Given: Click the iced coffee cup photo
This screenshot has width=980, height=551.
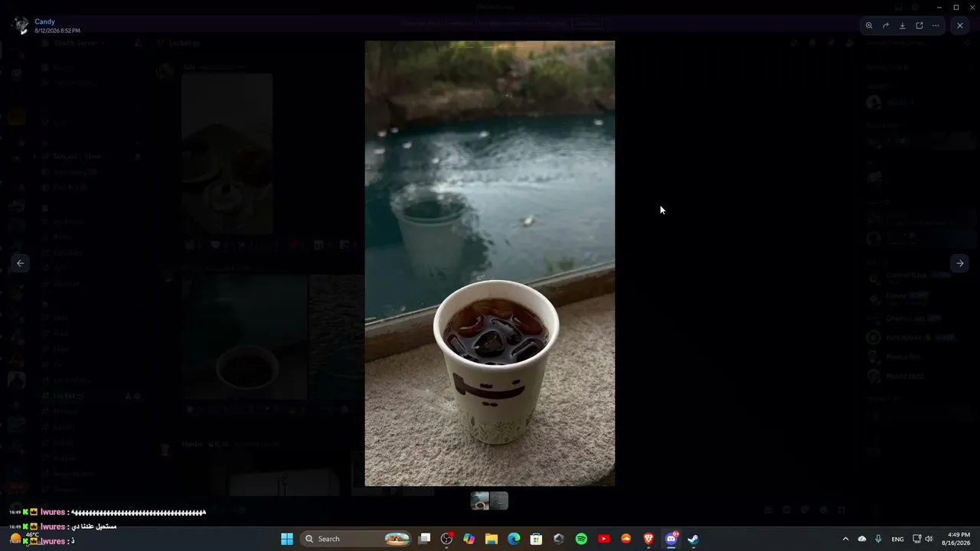Looking at the screenshot, I should [x=490, y=263].
